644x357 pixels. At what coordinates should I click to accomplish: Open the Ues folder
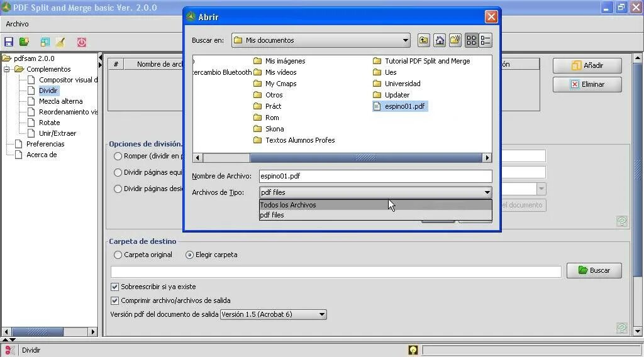(384, 72)
